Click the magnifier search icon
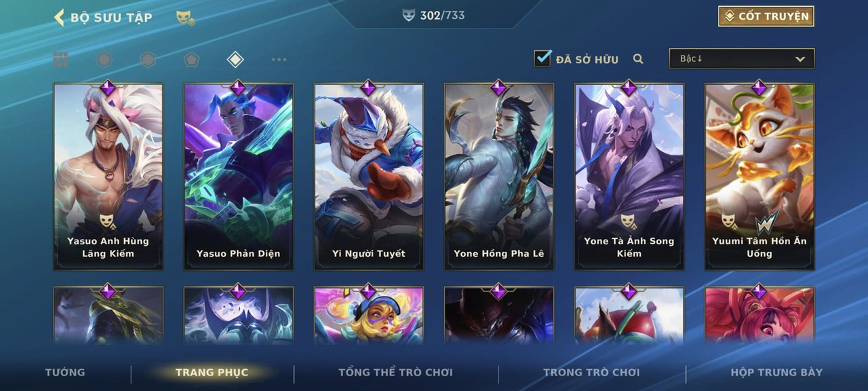Image resolution: width=868 pixels, height=391 pixels. (x=638, y=59)
